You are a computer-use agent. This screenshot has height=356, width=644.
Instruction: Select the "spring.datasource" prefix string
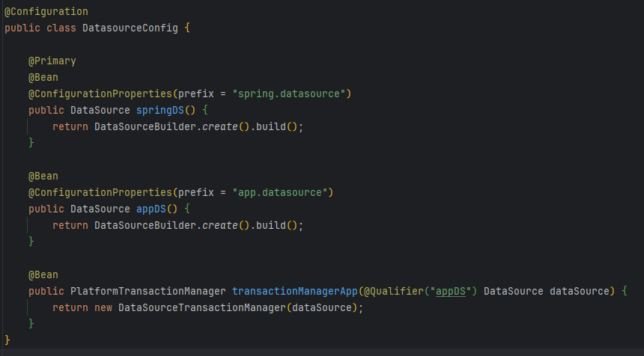point(291,93)
